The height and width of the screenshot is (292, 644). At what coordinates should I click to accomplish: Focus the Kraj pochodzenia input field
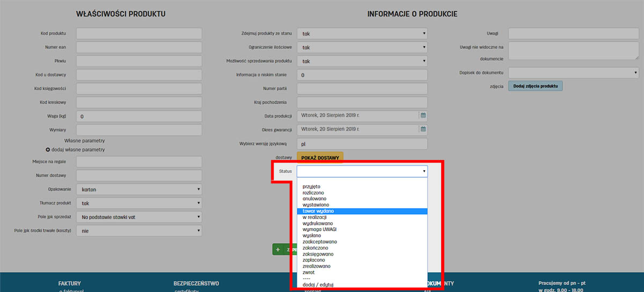tap(362, 102)
